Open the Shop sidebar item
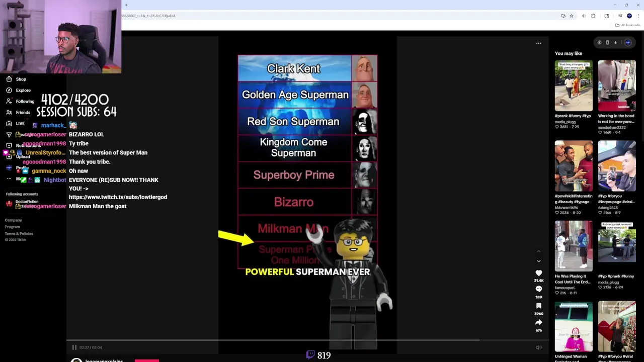 tap(21, 79)
